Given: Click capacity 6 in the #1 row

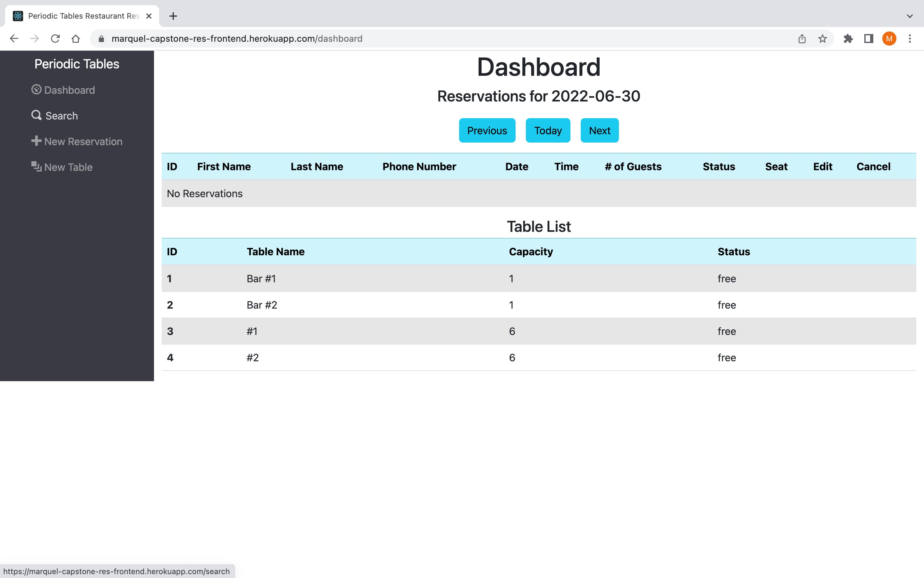Looking at the screenshot, I should coord(512,331).
